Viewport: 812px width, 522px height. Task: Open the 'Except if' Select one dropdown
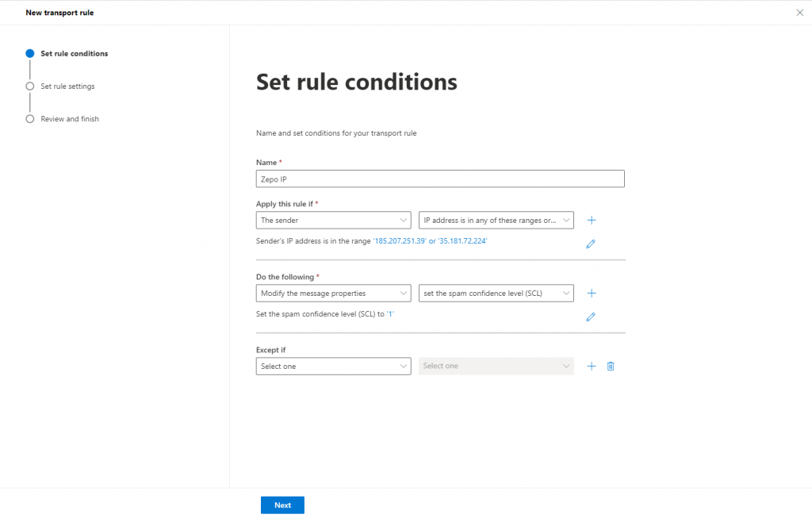tap(333, 366)
